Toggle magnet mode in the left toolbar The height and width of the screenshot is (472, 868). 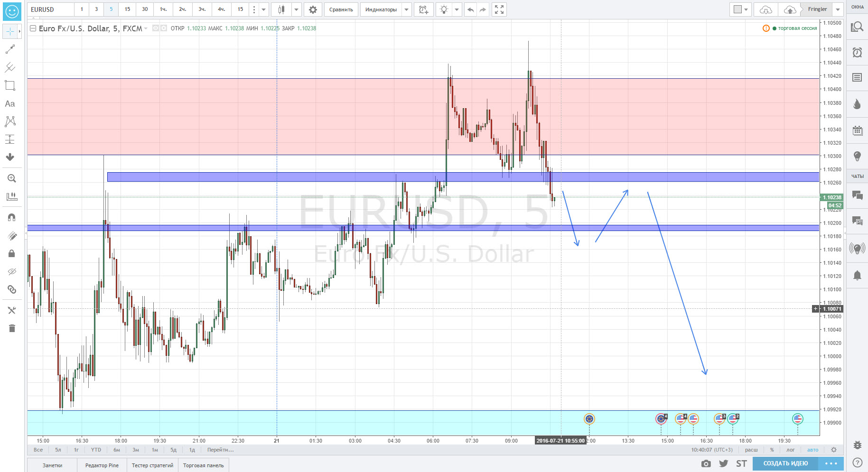(x=12, y=217)
